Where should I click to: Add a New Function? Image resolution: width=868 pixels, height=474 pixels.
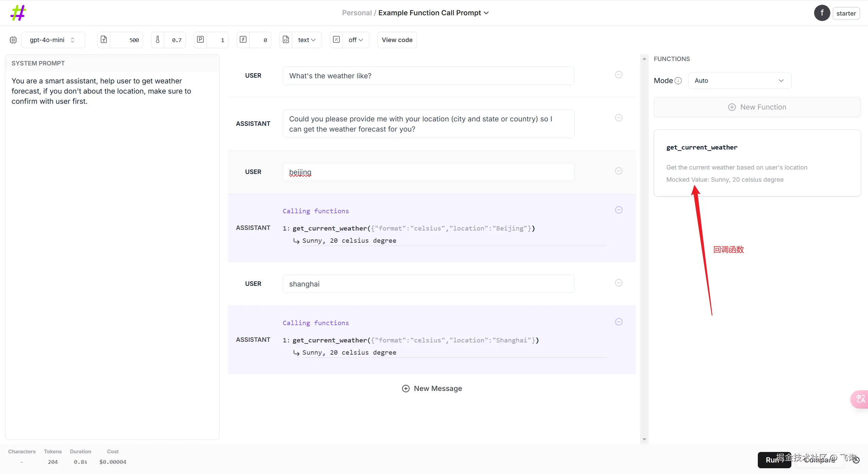point(757,107)
